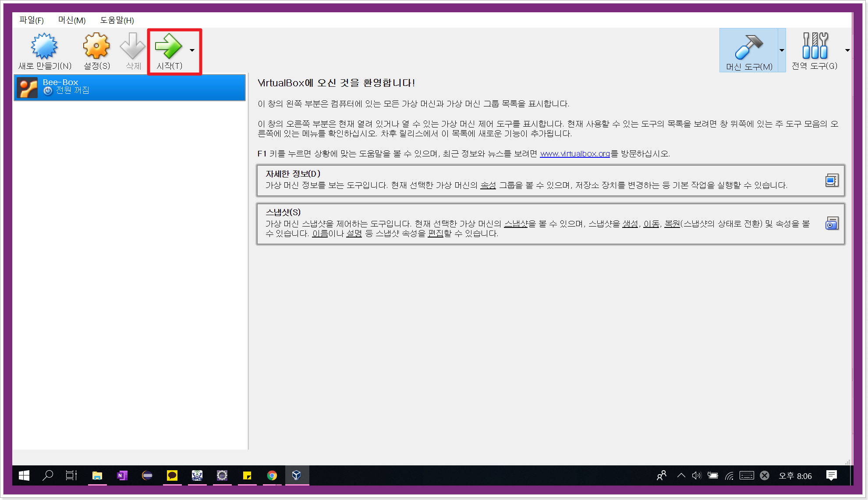Click the 오후 8:06 taskbar clock
The height and width of the screenshot is (500, 868).
[795, 476]
